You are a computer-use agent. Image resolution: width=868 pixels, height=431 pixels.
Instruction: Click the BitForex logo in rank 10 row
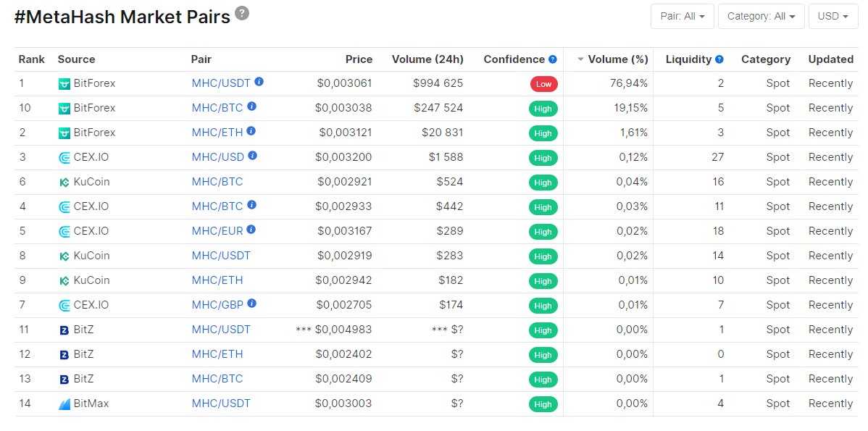64,109
